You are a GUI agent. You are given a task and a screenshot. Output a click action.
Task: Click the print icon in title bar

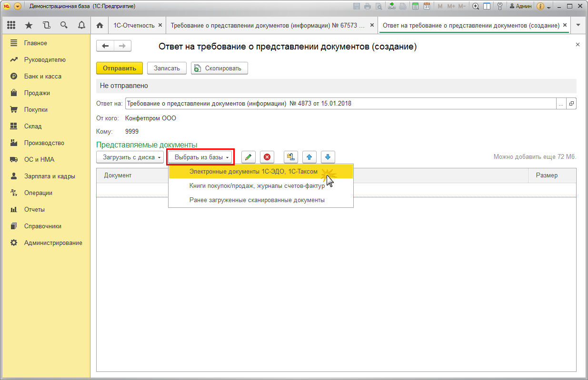(x=368, y=7)
